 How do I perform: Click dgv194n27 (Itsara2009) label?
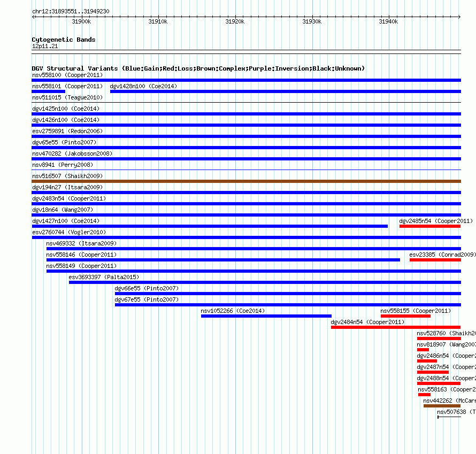(67, 187)
